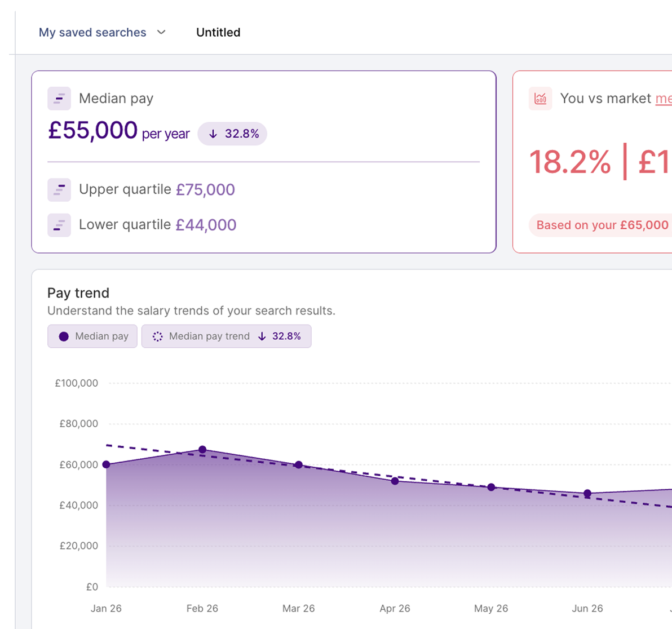Click the Based on your £65,000 badge
The height and width of the screenshot is (629, 672).
pos(600,225)
